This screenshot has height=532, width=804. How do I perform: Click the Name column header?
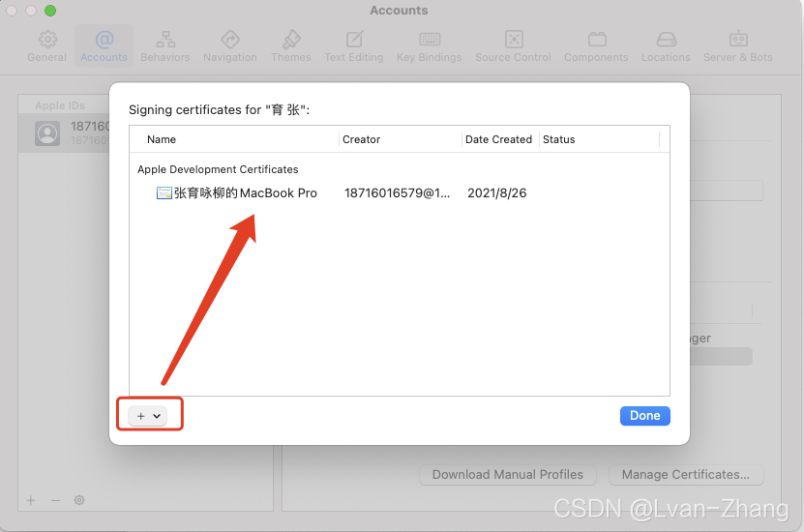coord(162,139)
